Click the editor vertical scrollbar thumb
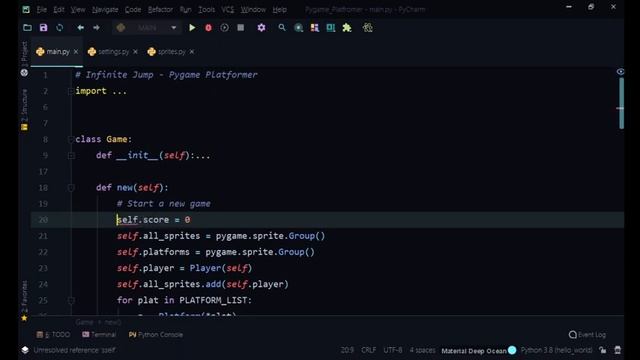This screenshot has width=640, height=360. 621,103
